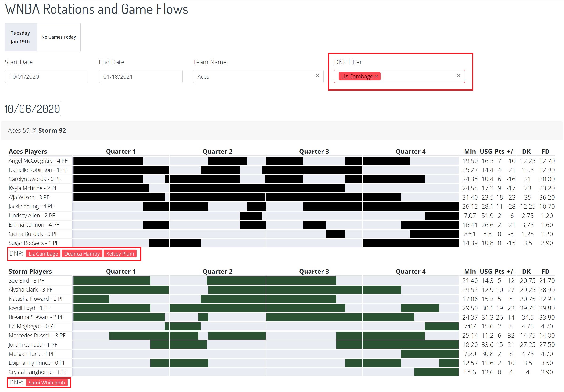This screenshot has height=392, width=564.
Task: Click the Dearica Hamby DNP tag
Action: click(82, 254)
